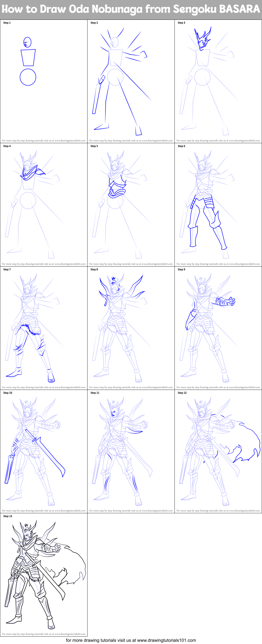Image resolution: width=262 pixels, height=644 pixels.
Task: Open the Step 6 legs drawing
Action: (x=218, y=205)
